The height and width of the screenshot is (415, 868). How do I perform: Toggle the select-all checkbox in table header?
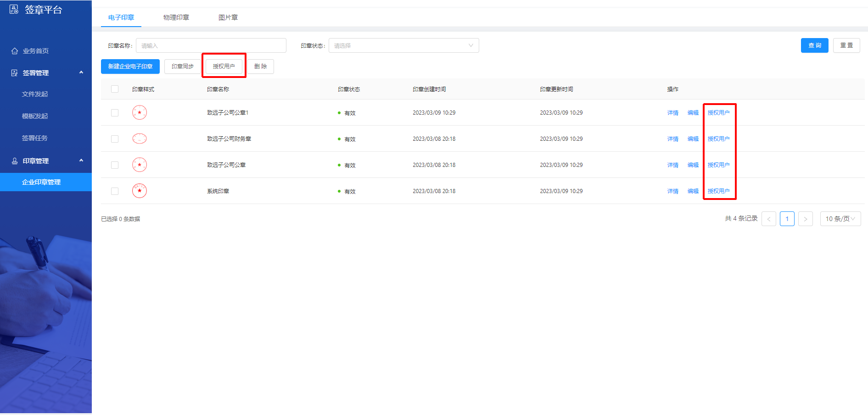[x=115, y=89]
